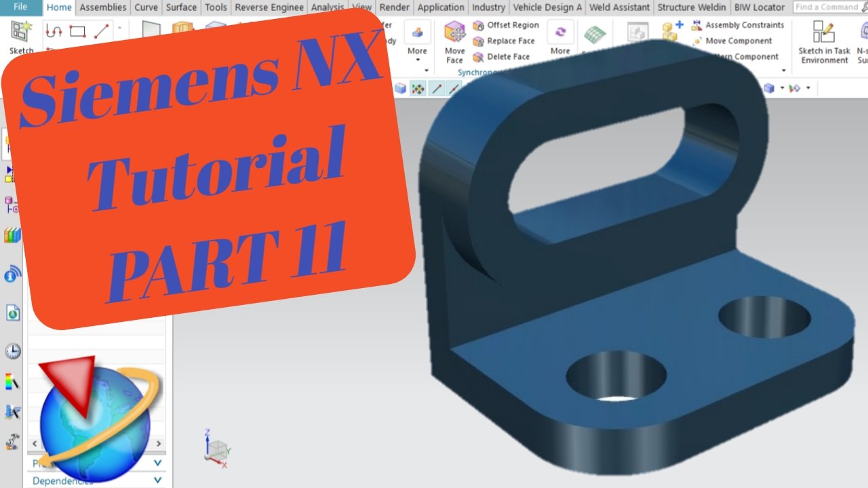Switch to the Weld Assistant tab

[619, 7]
